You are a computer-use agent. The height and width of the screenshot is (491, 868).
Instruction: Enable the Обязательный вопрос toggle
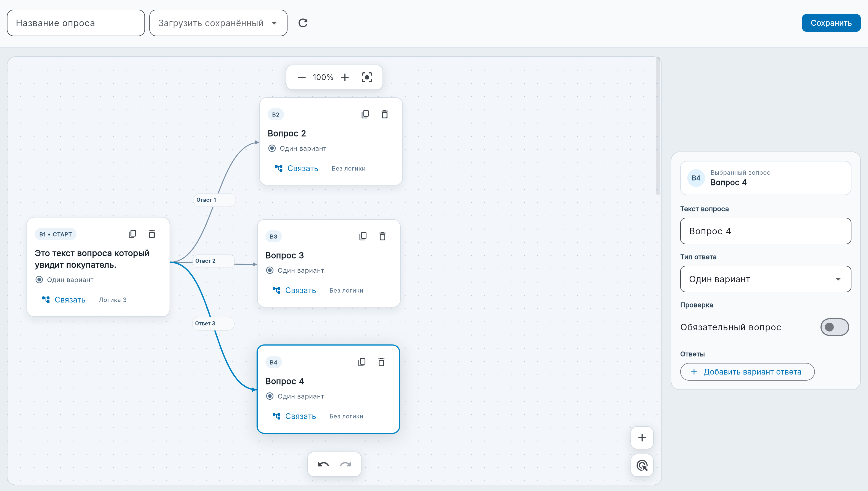[835, 327]
